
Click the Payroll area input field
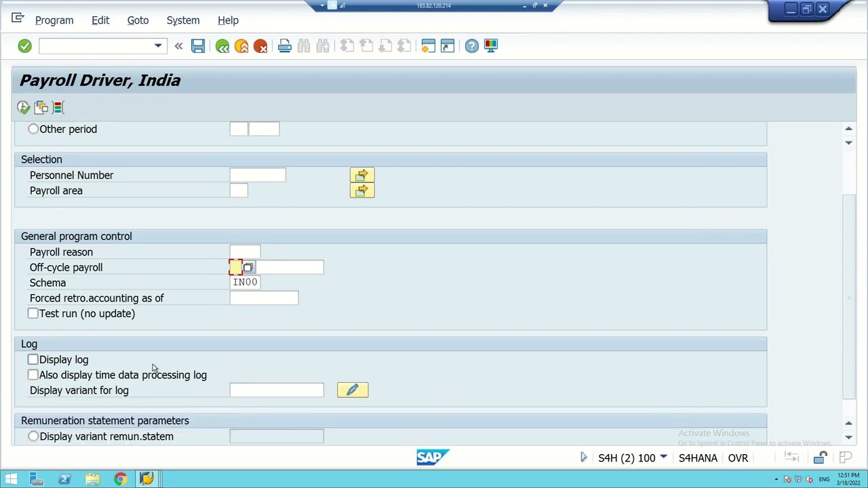point(239,190)
